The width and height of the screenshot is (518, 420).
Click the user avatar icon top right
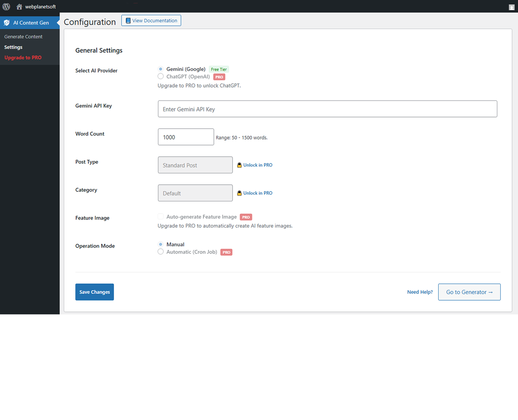511,7
